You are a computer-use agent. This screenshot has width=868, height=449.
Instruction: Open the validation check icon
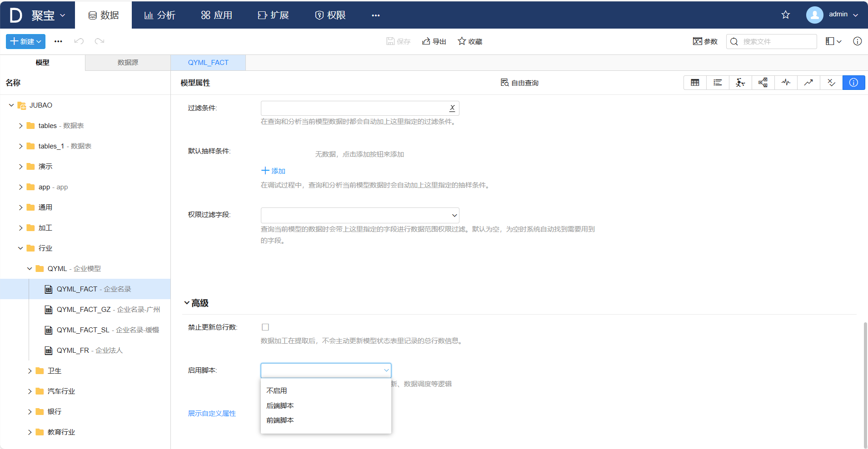point(831,83)
